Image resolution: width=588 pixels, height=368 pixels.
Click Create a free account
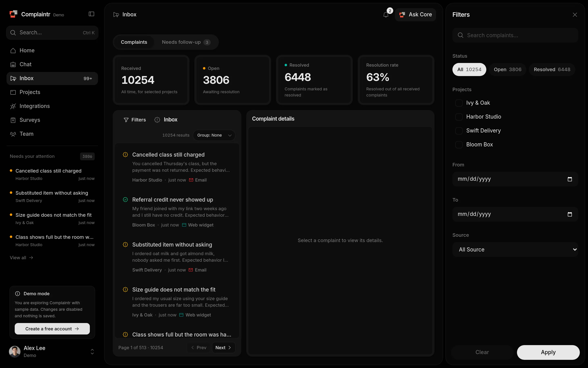tap(52, 329)
